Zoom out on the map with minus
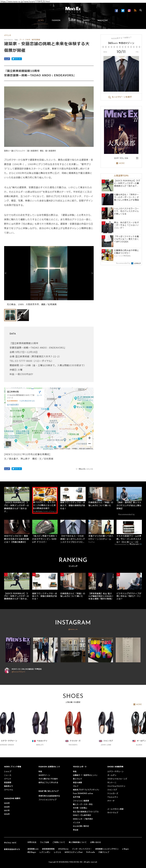 click(90, 444)
